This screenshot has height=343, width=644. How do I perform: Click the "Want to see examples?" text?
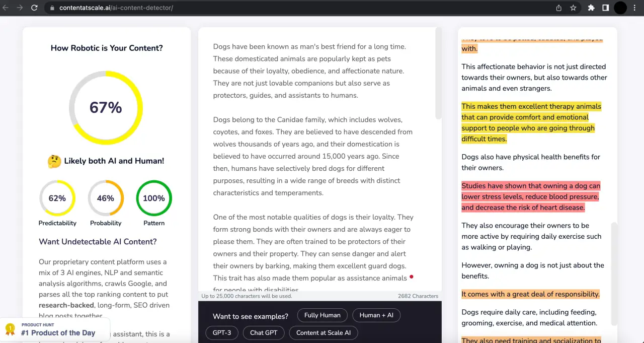pos(251,316)
